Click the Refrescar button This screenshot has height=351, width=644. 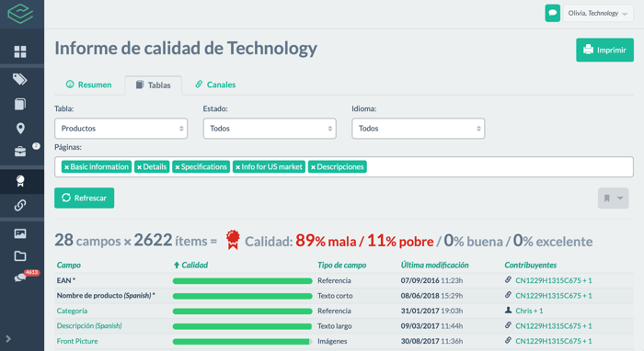pyautogui.click(x=85, y=198)
